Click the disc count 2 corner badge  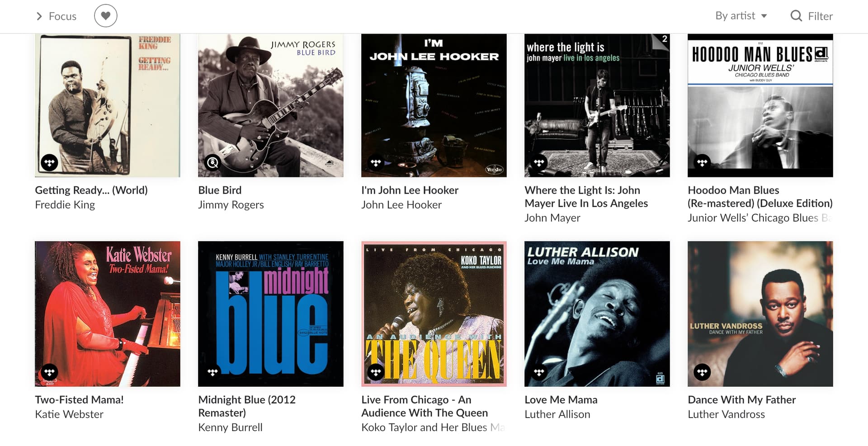tap(662, 40)
